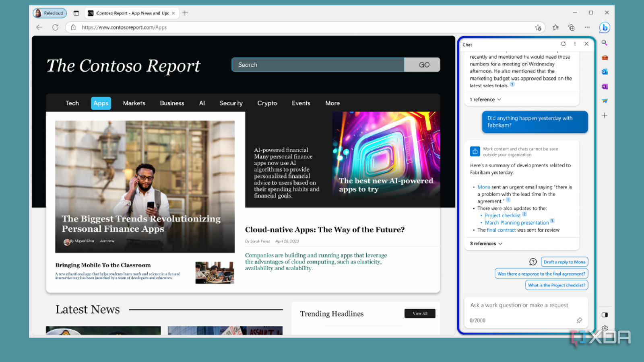Click the lock icon beside work content notice

point(475,152)
